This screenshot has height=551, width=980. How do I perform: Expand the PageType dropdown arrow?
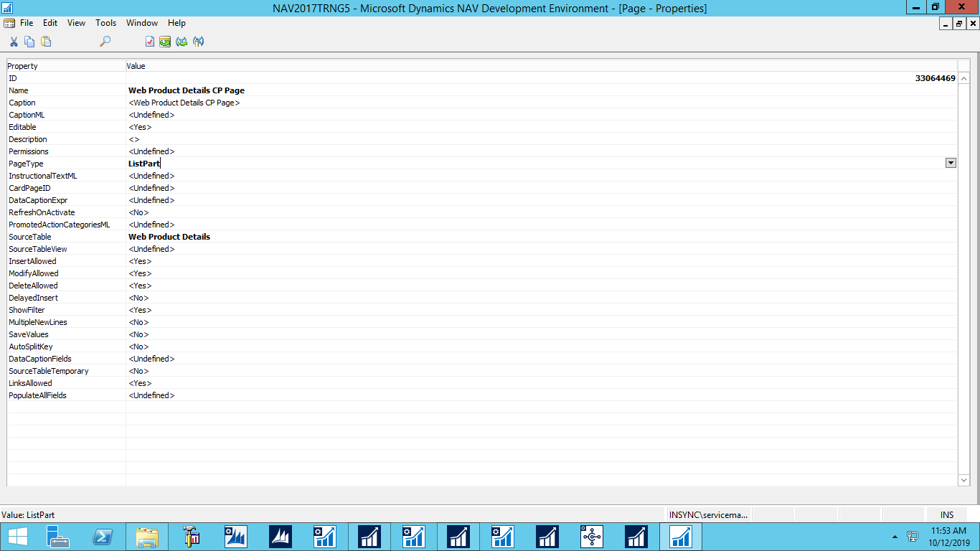click(951, 164)
